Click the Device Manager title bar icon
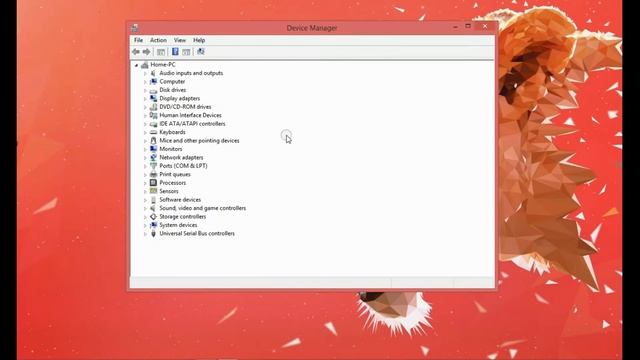This screenshot has height=360, width=640. pos(134,28)
